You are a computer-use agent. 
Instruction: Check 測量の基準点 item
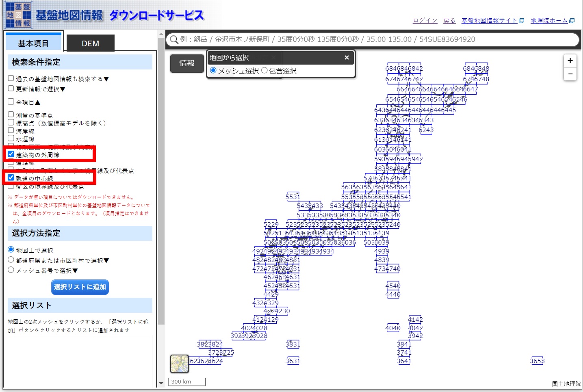point(11,115)
